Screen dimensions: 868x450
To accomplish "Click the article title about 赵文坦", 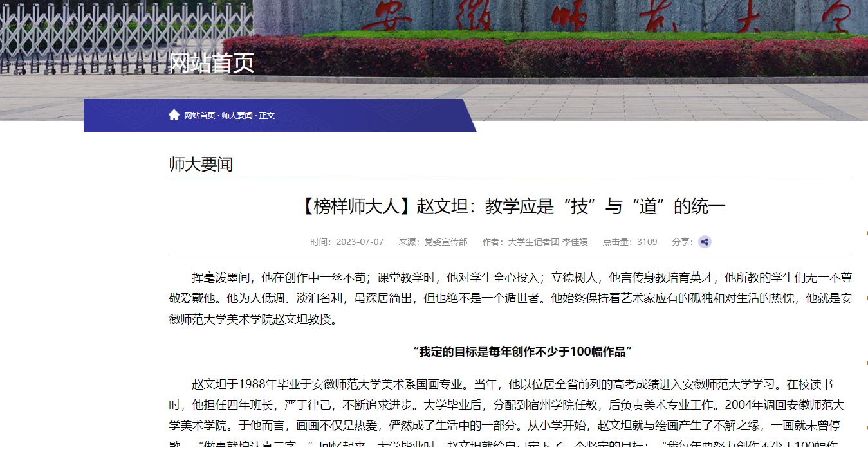I will [511, 206].
